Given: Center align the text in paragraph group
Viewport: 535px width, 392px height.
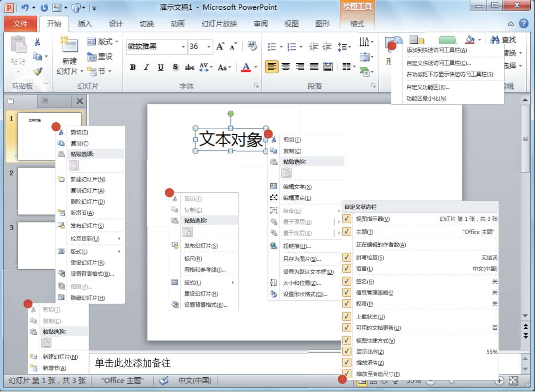Looking at the screenshot, I should tap(286, 67).
